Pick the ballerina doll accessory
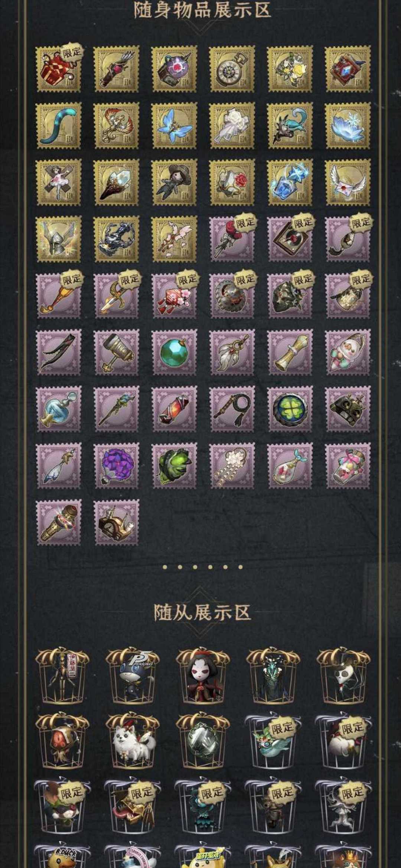401x868 pixels. [x=59, y=183]
